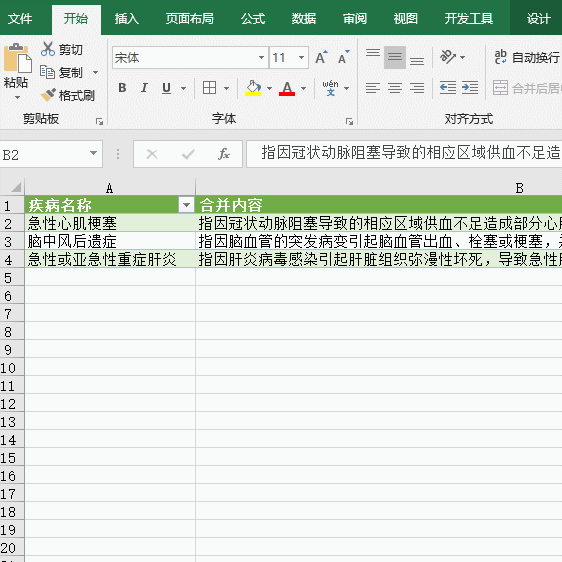Switch to the 插入 ribbon tab
This screenshot has height=562, width=562.
pos(127,19)
